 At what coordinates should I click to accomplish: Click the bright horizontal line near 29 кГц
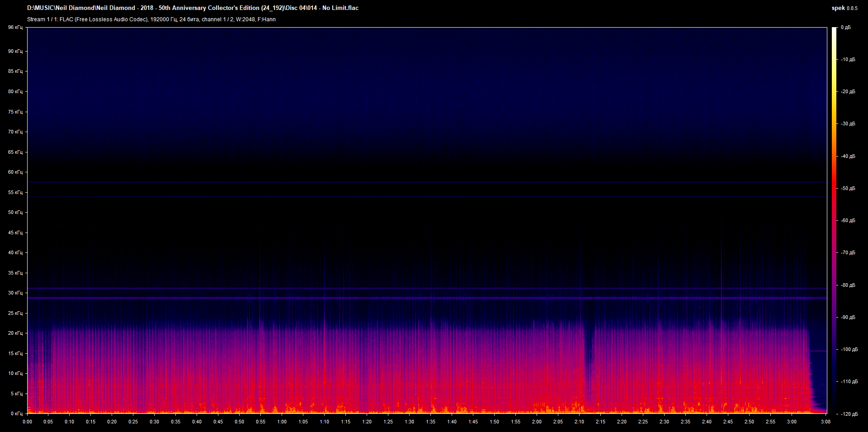(407, 298)
